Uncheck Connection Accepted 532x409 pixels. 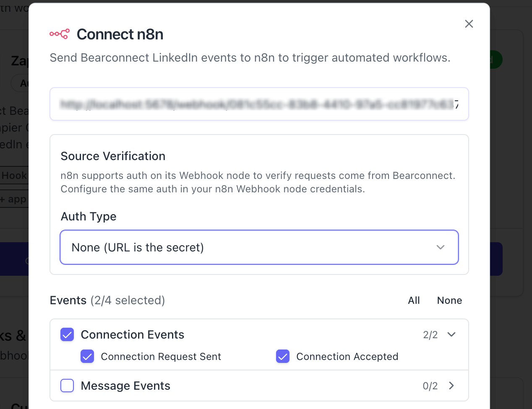[x=283, y=357]
